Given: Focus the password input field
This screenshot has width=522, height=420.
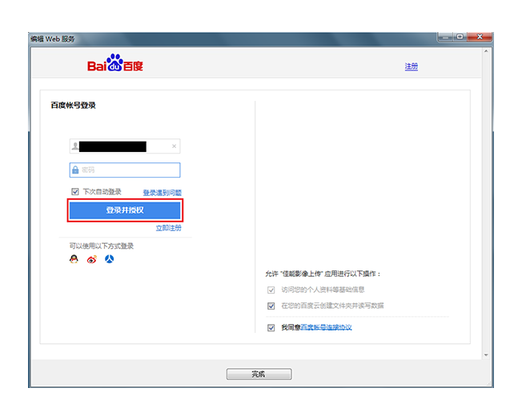Looking at the screenshot, I should click(x=125, y=170).
